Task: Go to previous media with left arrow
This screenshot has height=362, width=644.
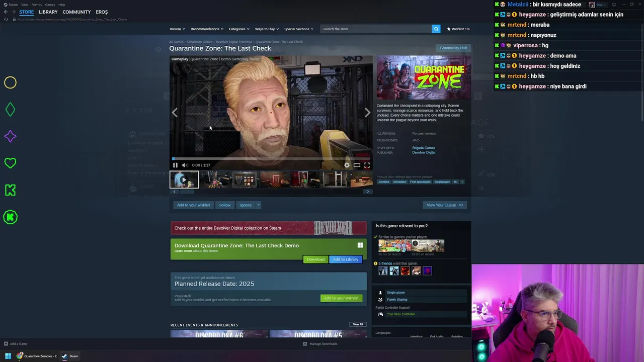Action: [175, 113]
